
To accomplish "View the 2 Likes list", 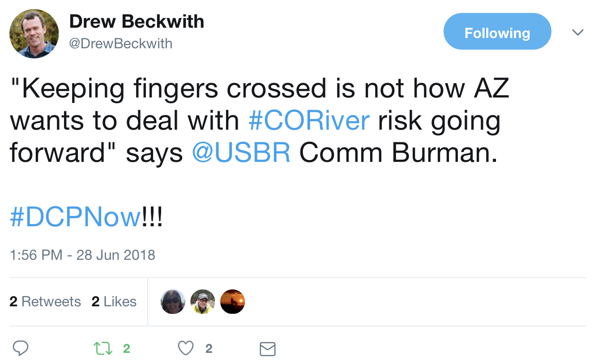I will tap(114, 301).
